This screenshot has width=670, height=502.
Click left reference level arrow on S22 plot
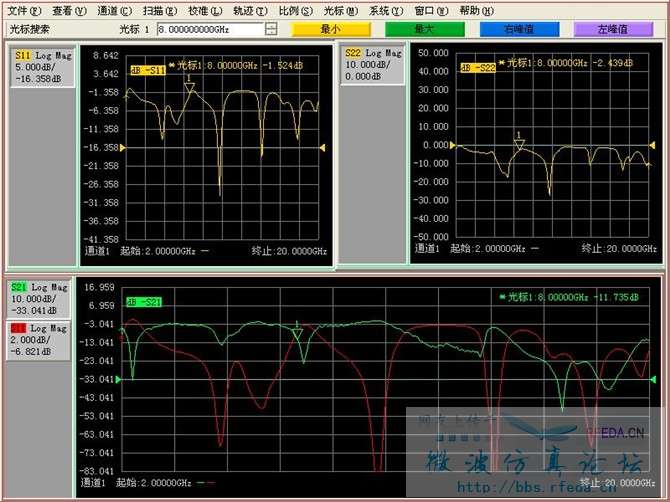click(x=453, y=145)
